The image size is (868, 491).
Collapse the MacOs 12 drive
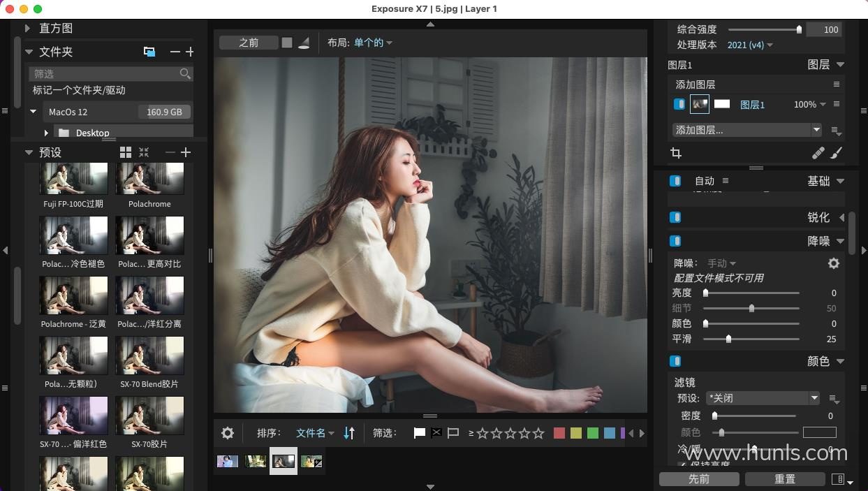(33, 112)
